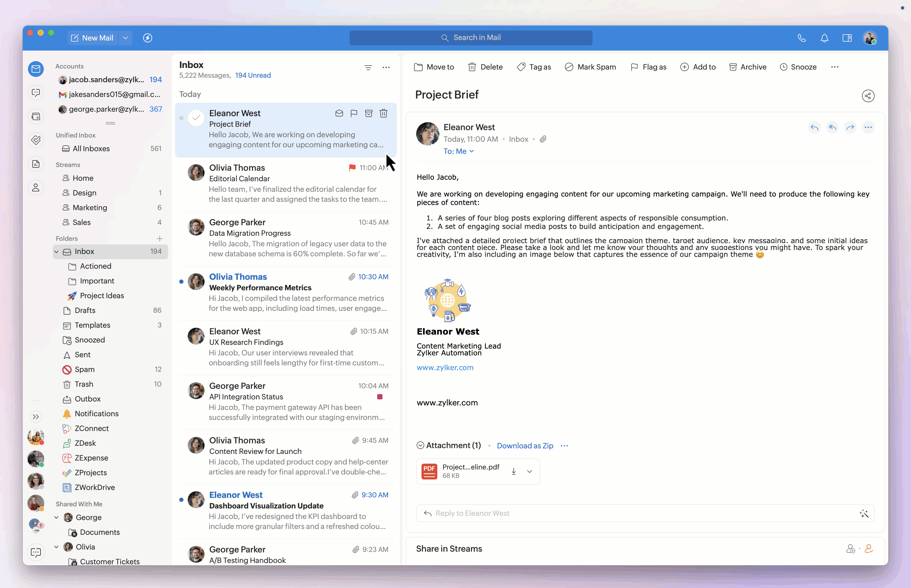The image size is (911, 588).
Task: Click the forward arrow icon on email
Action: (x=850, y=128)
